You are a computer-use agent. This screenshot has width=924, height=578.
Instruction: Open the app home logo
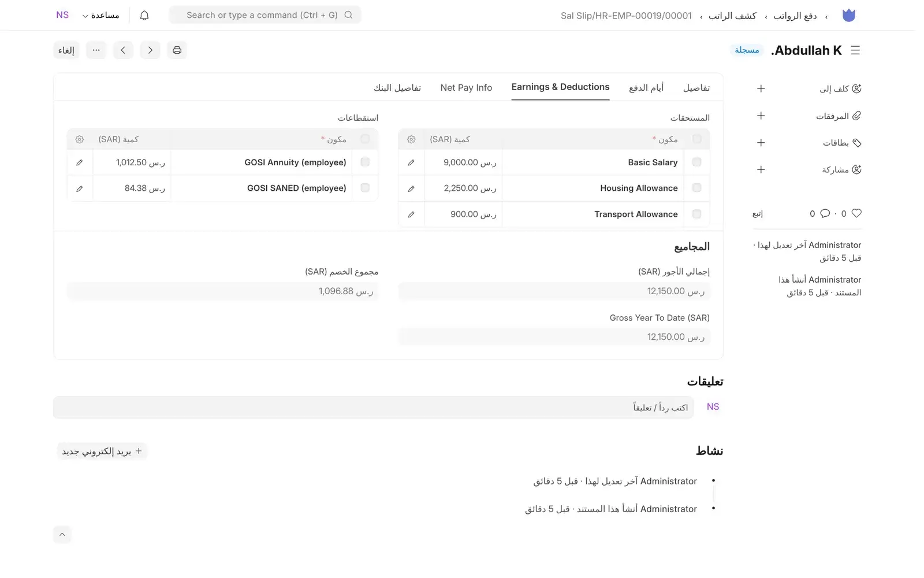click(848, 16)
